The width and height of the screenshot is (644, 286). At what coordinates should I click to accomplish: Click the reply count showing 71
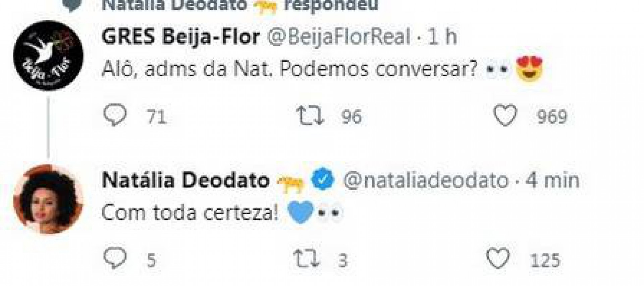click(x=158, y=116)
